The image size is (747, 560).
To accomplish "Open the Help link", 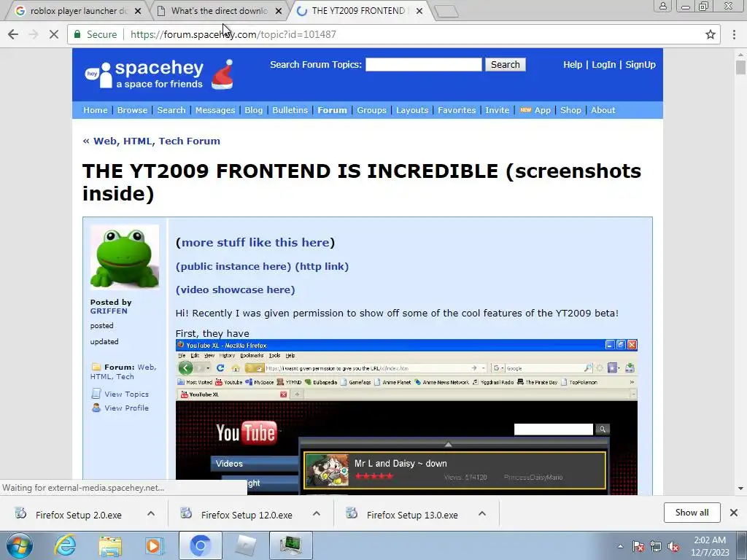I will point(573,64).
